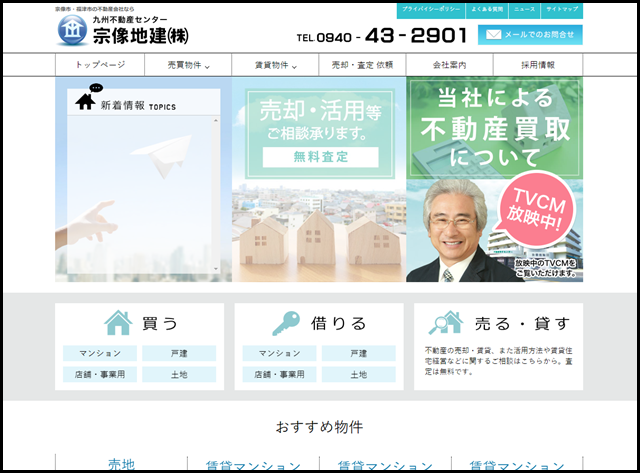Image resolution: width=640 pixels, height=473 pixels.
Task: Select 店舗・事業用 under 借りる
Action: tap(280, 374)
